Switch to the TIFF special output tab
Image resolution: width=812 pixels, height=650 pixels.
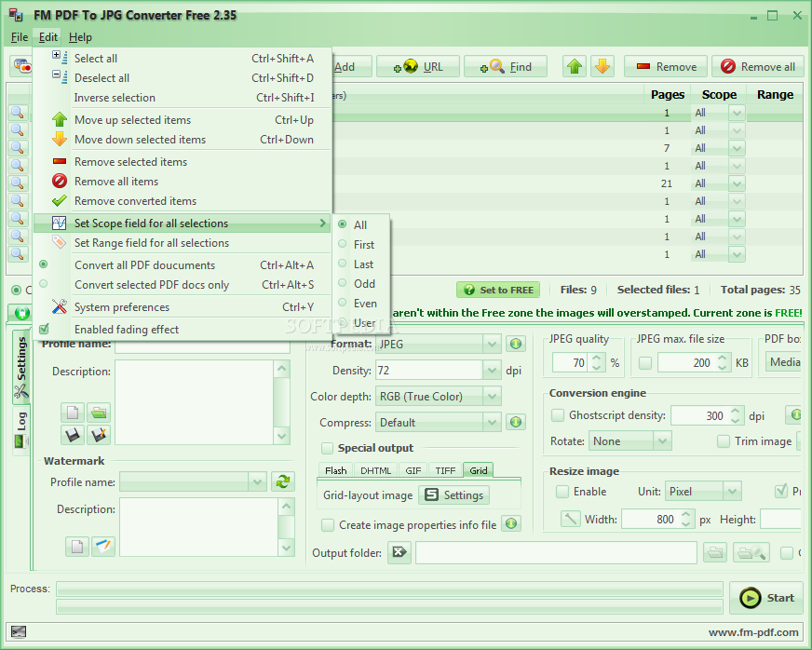(445, 470)
